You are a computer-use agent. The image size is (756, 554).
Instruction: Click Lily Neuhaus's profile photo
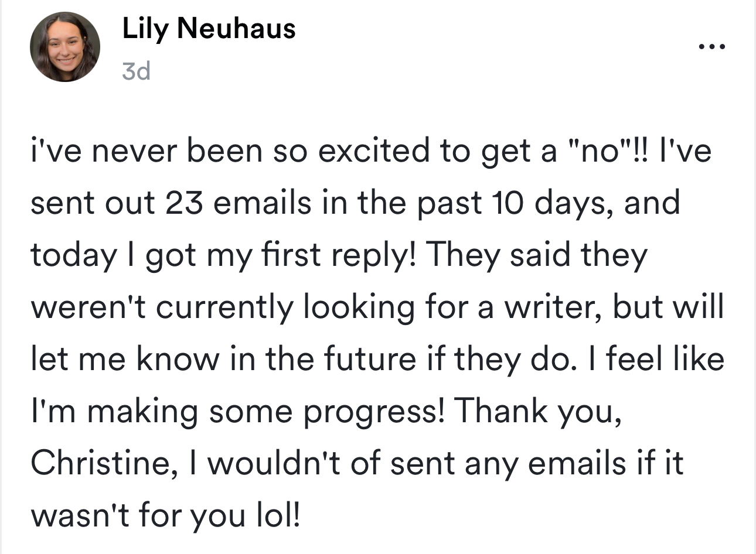pos(65,47)
